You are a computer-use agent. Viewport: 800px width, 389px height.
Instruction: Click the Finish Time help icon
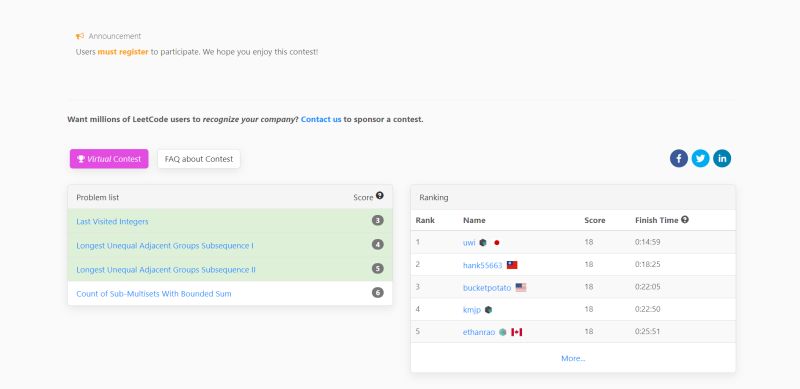tap(685, 220)
